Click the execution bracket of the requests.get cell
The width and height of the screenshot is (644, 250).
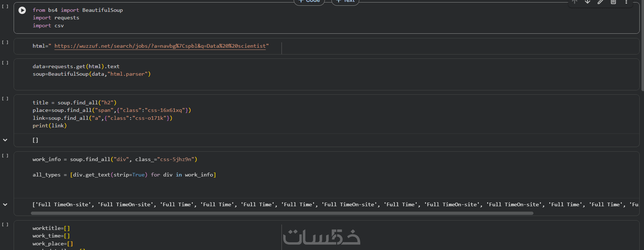tap(5, 63)
